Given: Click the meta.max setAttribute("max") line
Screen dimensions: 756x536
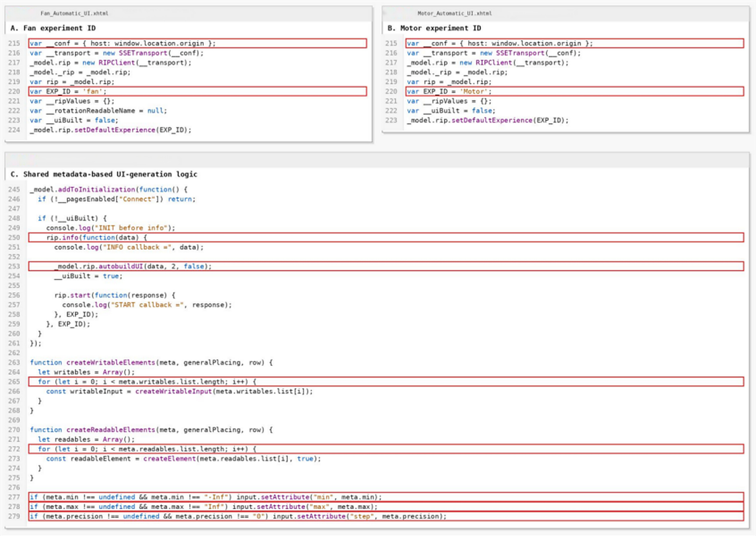Looking at the screenshot, I should pos(386,506).
